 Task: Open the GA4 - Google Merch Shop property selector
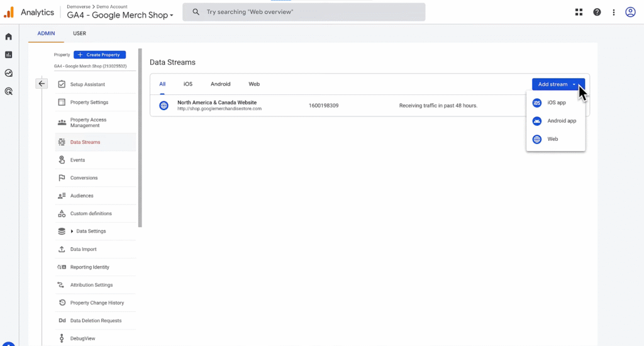120,15
